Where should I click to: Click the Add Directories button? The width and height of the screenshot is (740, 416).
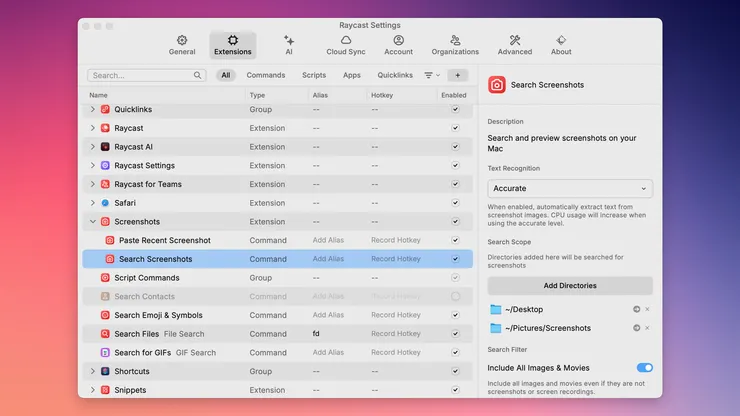point(570,286)
